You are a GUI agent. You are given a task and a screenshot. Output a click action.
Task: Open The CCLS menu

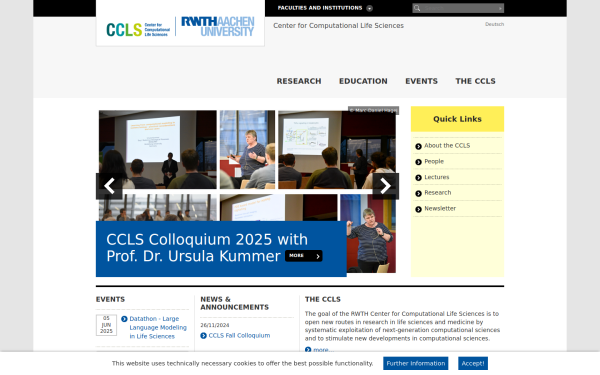[x=475, y=81]
